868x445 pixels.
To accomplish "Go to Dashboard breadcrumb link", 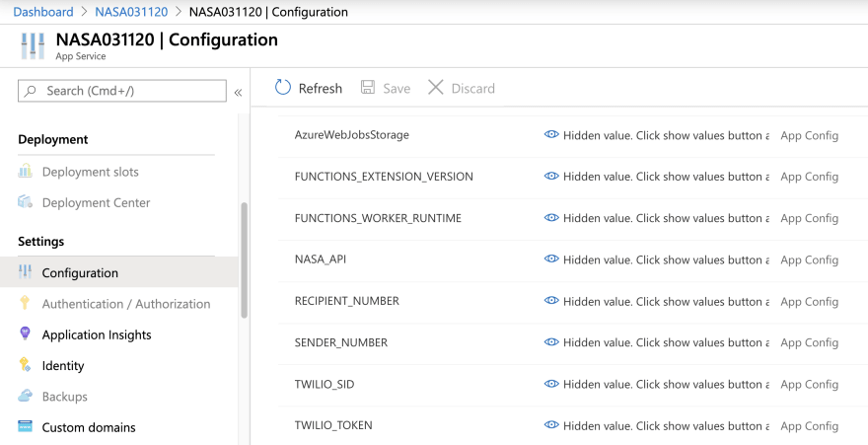I will 43,12.
